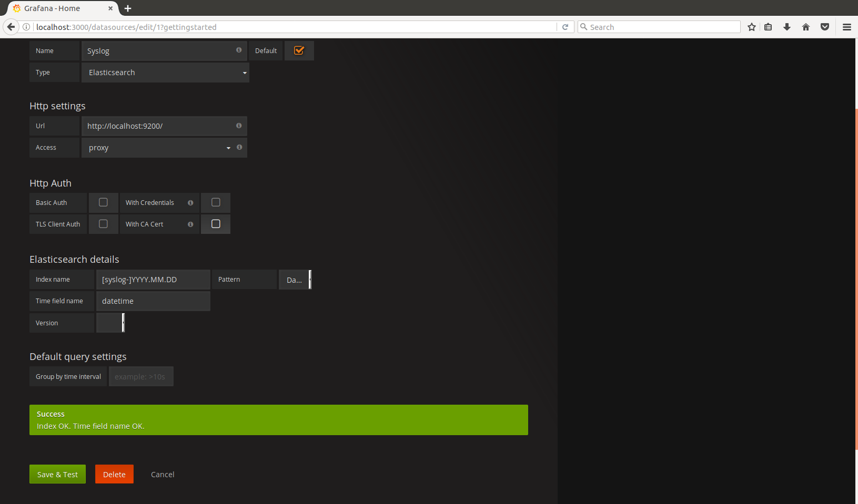Click the With CA Cert info icon
This screenshot has height=504, width=858.
coord(190,224)
